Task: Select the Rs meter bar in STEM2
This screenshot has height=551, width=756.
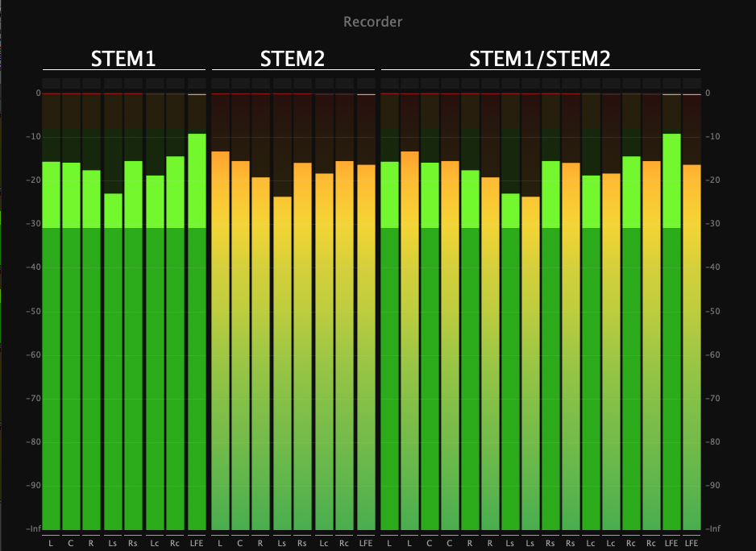Action: pyautogui.click(x=301, y=322)
